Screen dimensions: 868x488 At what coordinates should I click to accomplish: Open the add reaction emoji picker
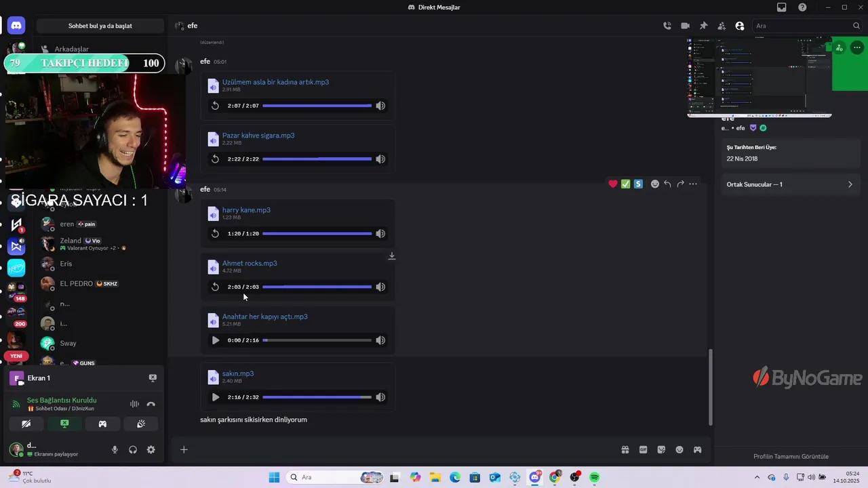point(655,184)
